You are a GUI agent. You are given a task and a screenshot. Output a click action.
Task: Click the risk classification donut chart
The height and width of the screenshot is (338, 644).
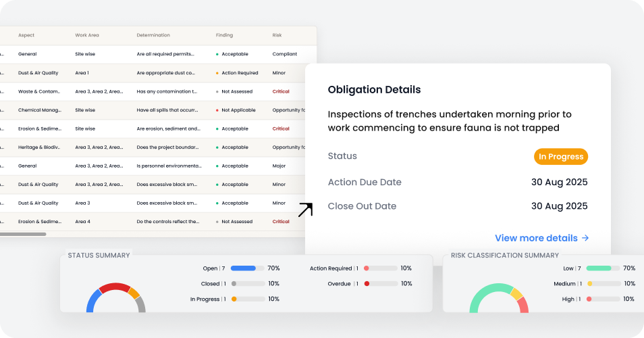click(499, 298)
